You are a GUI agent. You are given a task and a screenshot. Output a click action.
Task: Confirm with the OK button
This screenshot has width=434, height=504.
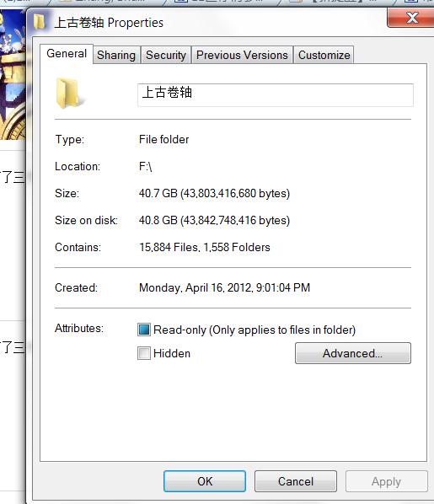click(x=205, y=481)
